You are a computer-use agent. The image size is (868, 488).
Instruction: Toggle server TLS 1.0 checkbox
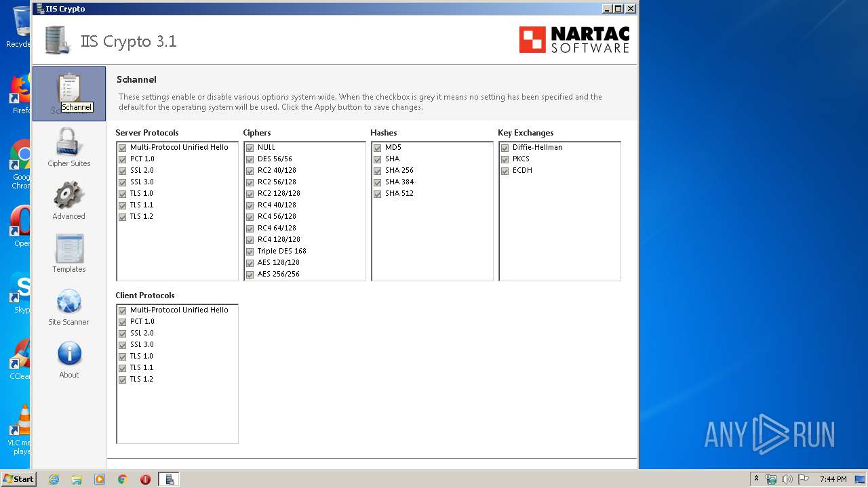[123, 194]
